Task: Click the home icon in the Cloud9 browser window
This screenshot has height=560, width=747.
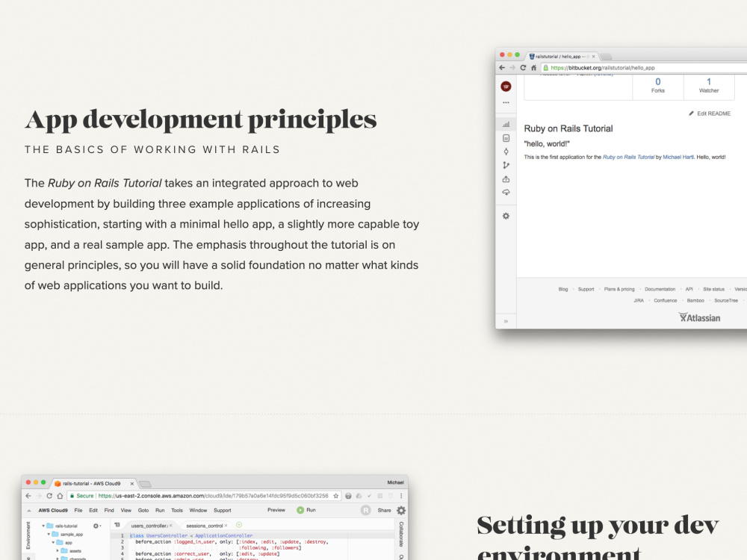Action: (60, 496)
